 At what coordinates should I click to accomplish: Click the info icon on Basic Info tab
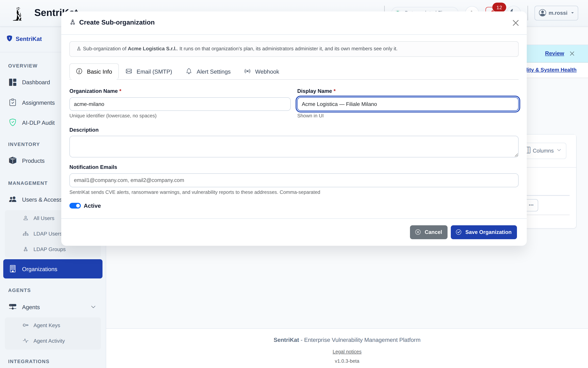79,71
